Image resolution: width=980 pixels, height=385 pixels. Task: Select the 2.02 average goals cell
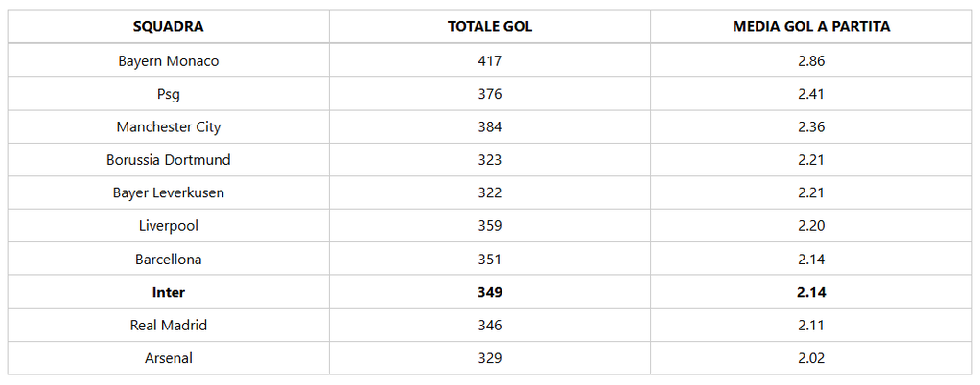coord(810,358)
